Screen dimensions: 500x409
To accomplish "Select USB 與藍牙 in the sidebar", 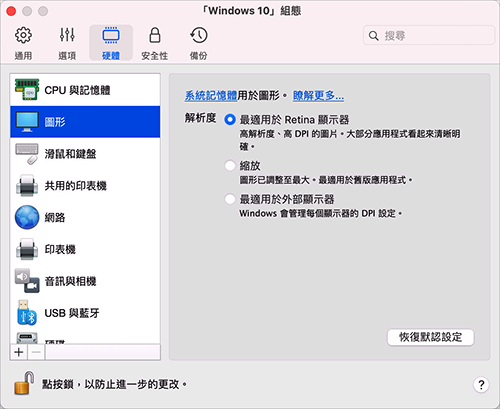I will pos(85,313).
